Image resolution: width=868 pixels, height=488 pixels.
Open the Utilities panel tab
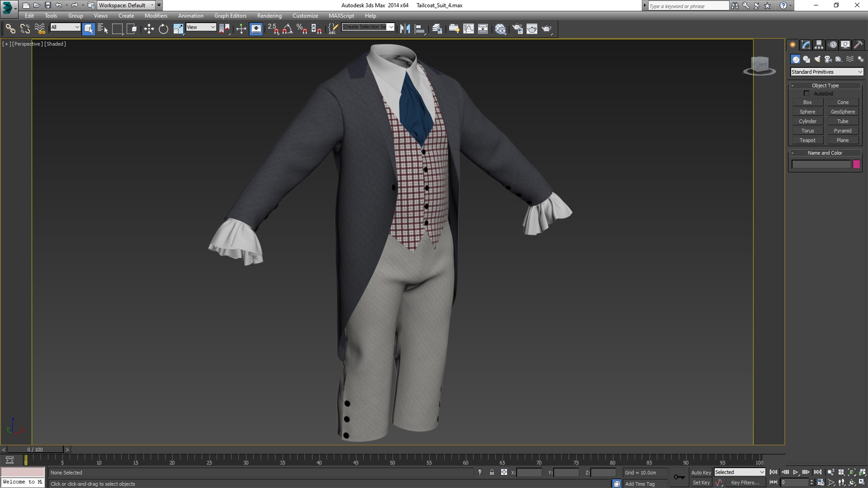coord(858,45)
